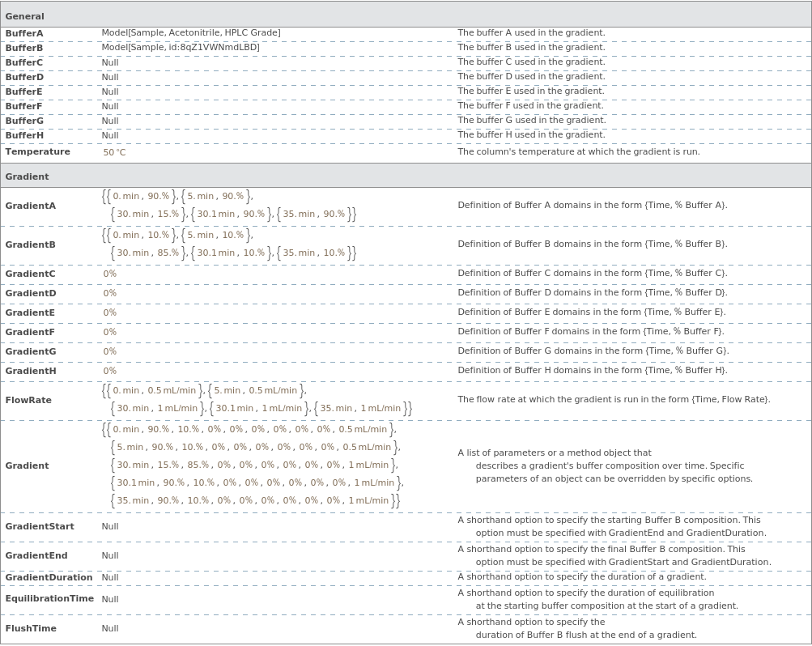Click the FlowRate description text
The width and height of the screenshot is (812, 646).
pyautogui.click(x=614, y=400)
